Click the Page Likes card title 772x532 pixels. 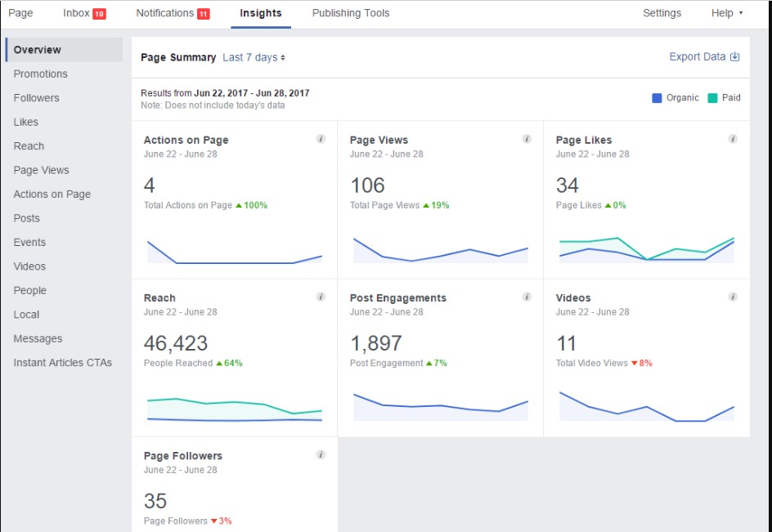click(x=584, y=141)
